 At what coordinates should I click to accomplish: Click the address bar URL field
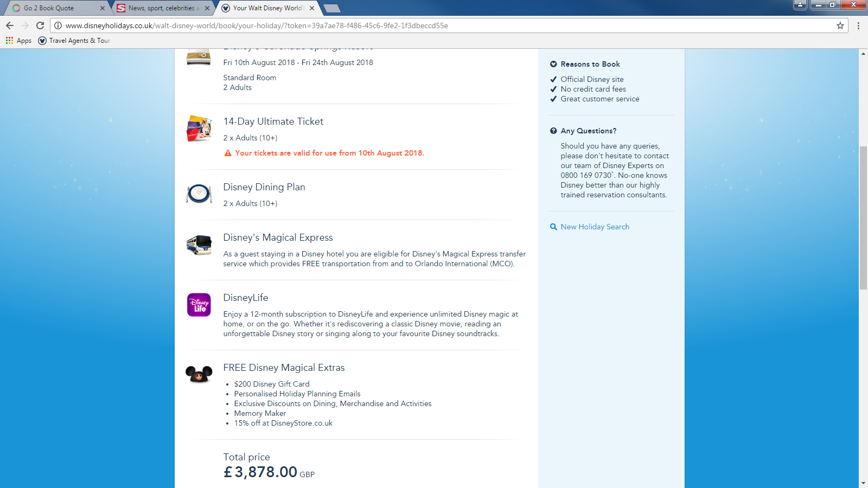449,25
